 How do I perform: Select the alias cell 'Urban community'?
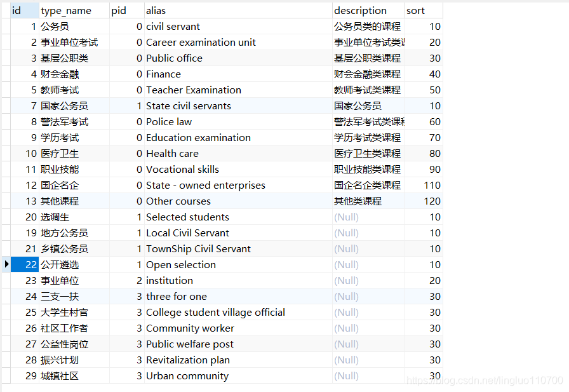(x=238, y=375)
